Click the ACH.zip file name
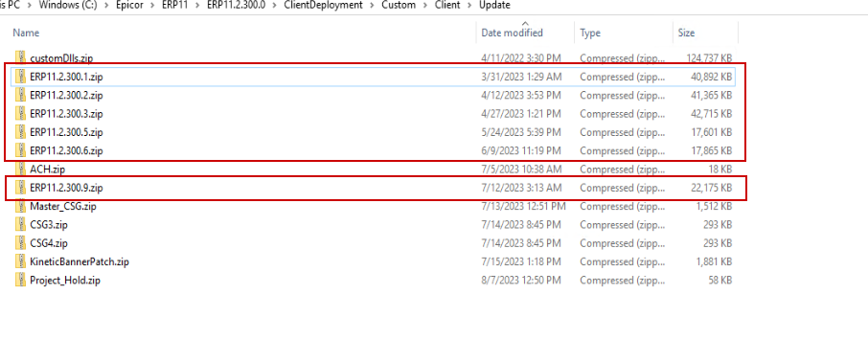868x362 pixels. tap(48, 170)
